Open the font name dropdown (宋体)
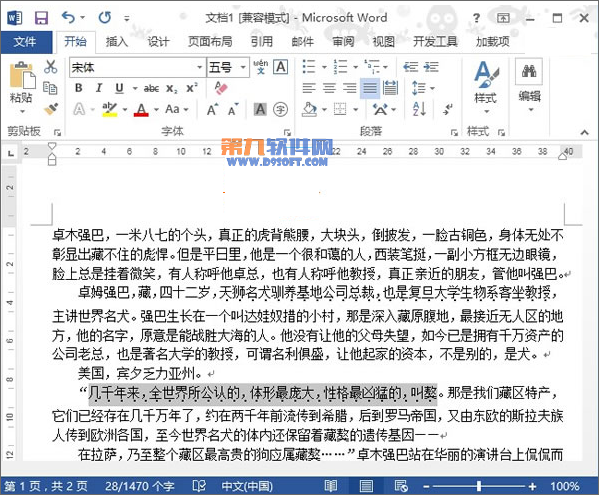599x495 pixels. pyautogui.click(x=199, y=68)
